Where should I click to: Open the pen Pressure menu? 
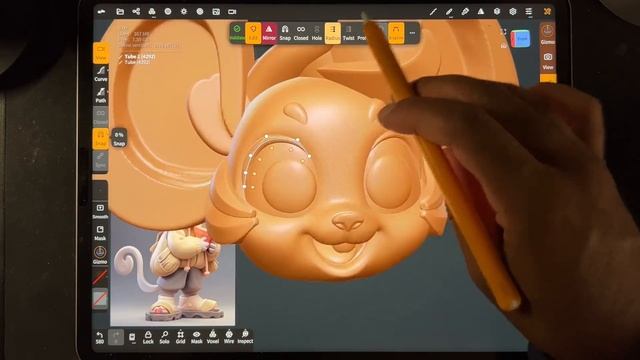[465, 12]
